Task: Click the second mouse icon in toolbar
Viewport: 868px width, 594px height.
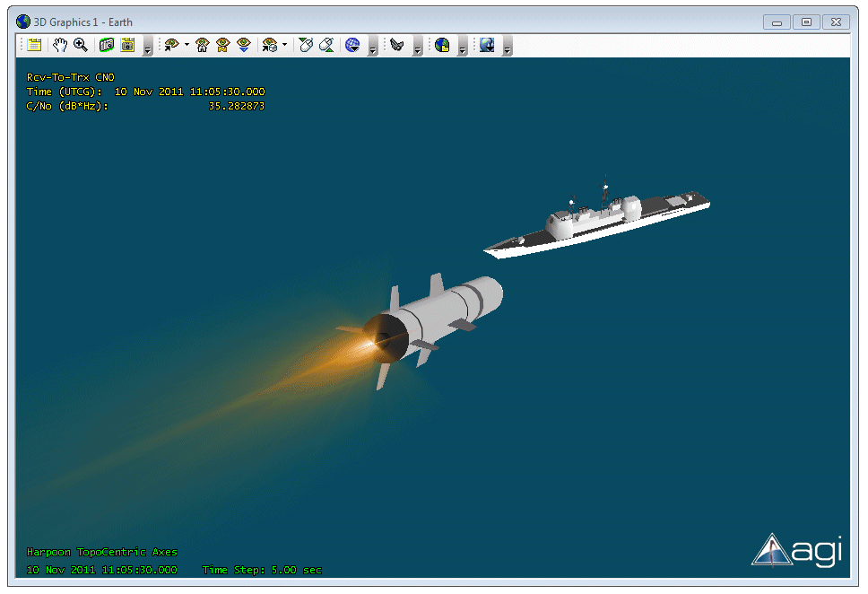Action: tap(327, 45)
